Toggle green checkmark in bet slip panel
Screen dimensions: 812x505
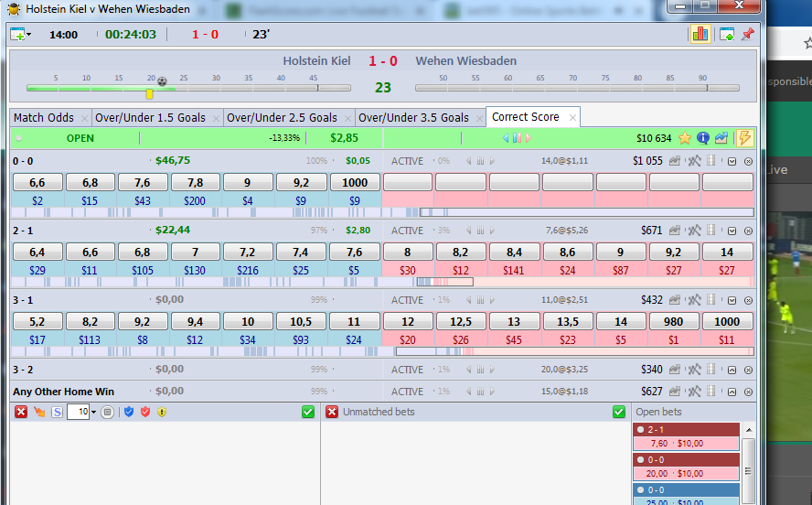click(308, 412)
